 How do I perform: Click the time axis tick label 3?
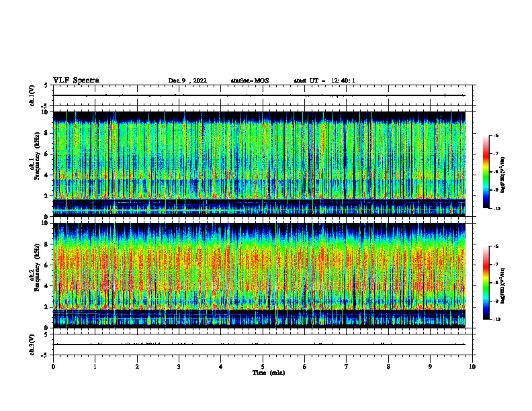pyautogui.click(x=179, y=367)
